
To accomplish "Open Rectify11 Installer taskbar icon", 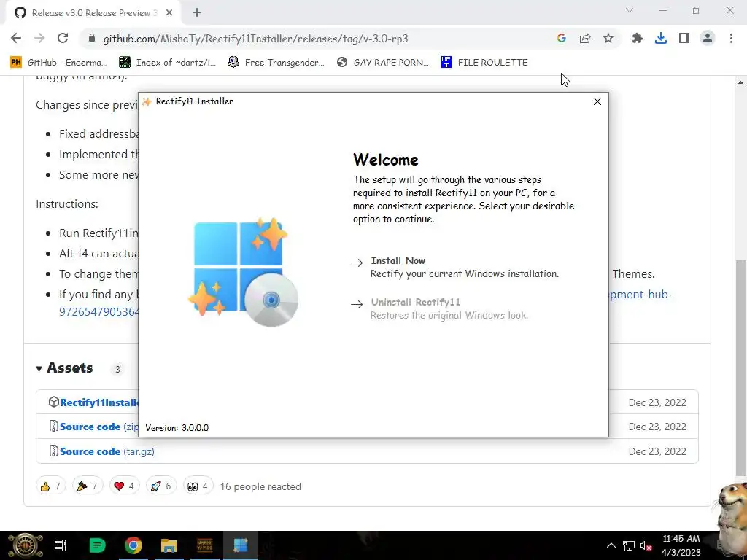I will pyautogui.click(x=241, y=545).
